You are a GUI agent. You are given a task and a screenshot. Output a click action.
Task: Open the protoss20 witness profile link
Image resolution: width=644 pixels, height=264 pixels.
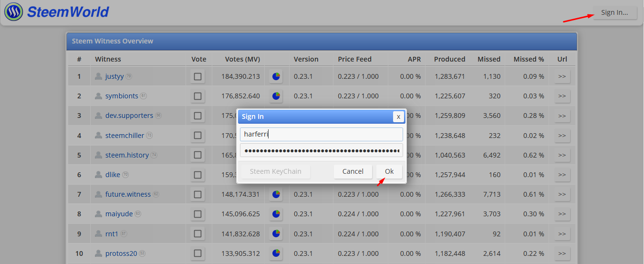(x=121, y=253)
